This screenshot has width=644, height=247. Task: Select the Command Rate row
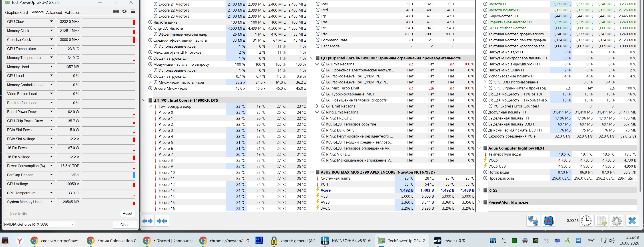(395, 40)
